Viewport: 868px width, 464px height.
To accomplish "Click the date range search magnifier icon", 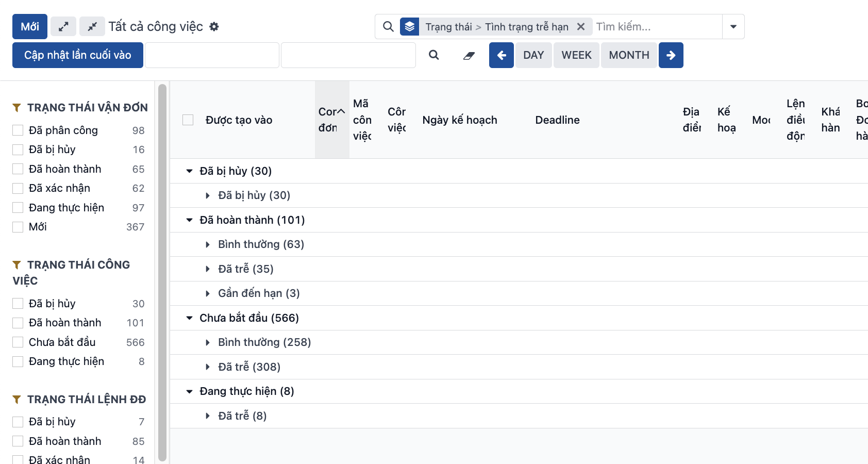I will pyautogui.click(x=434, y=55).
